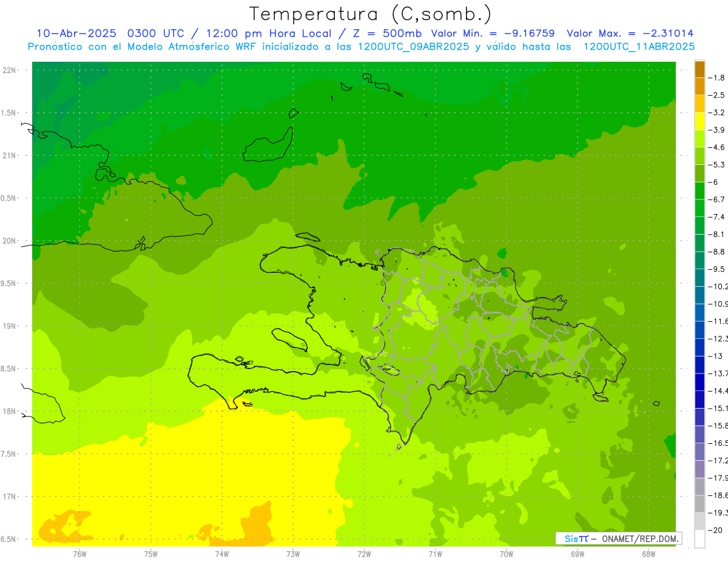
Task: Click the '-17.9' colorbar label
Action: (x=718, y=478)
